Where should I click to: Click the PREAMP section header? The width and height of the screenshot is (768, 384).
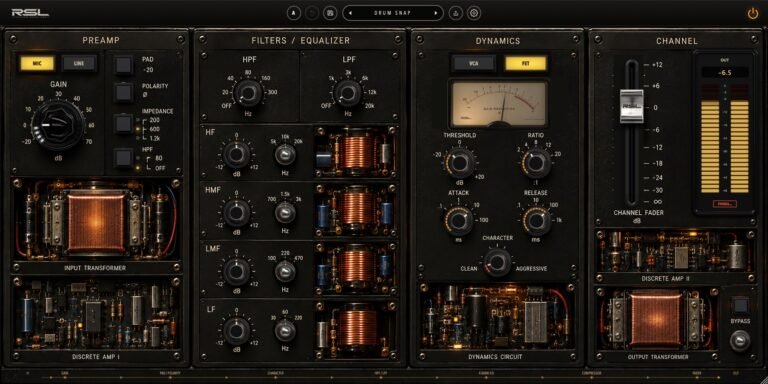click(100, 41)
